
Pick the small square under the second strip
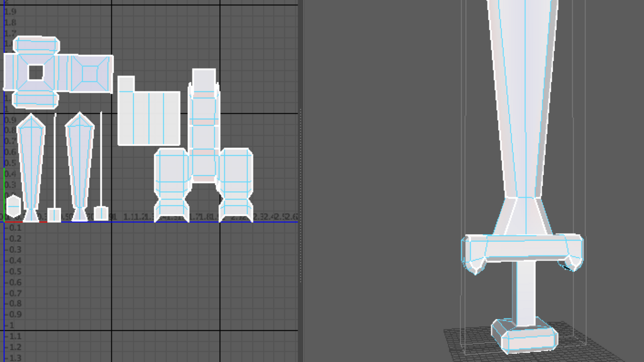coord(101,213)
